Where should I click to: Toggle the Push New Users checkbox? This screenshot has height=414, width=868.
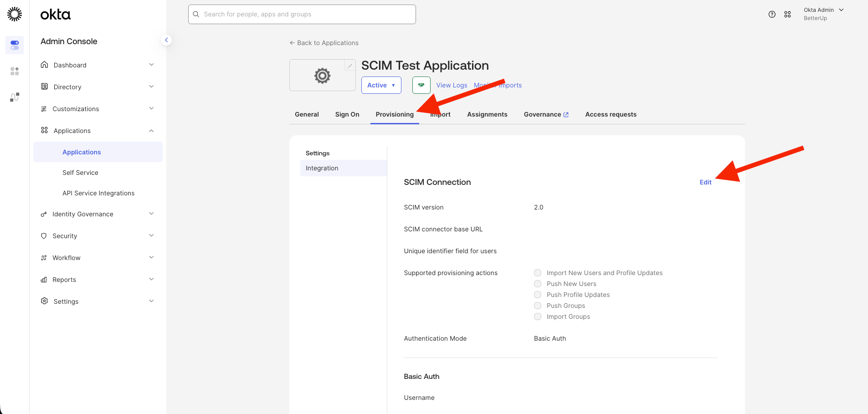(538, 284)
